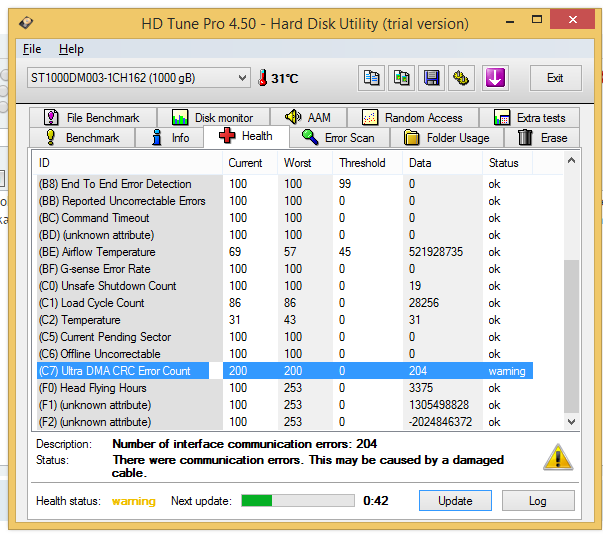
Task: Click the copy info to clipboard icon
Action: click(371, 78)
